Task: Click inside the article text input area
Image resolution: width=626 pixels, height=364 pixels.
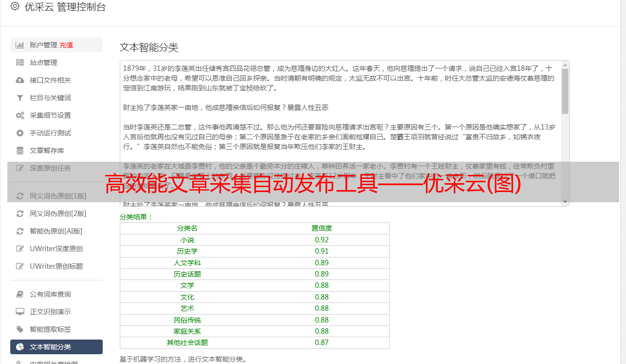Action: [x=340, y=133]
